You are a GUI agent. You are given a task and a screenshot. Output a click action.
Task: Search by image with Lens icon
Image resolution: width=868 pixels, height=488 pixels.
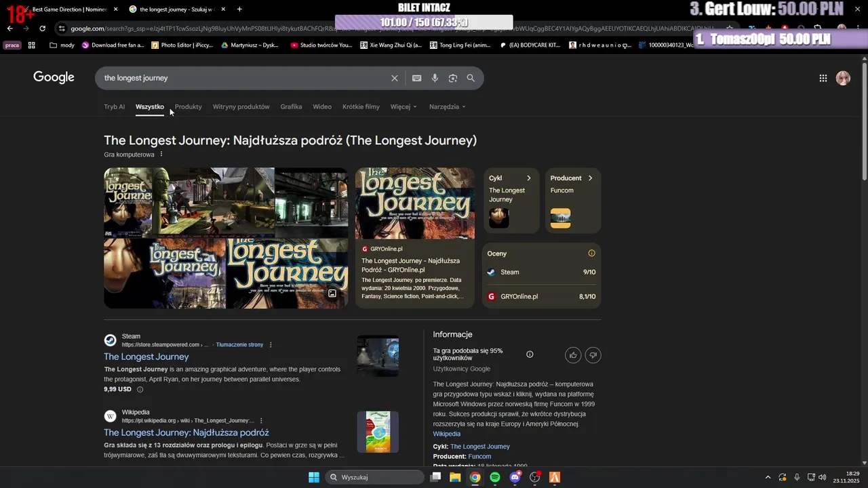click(453, 78)
